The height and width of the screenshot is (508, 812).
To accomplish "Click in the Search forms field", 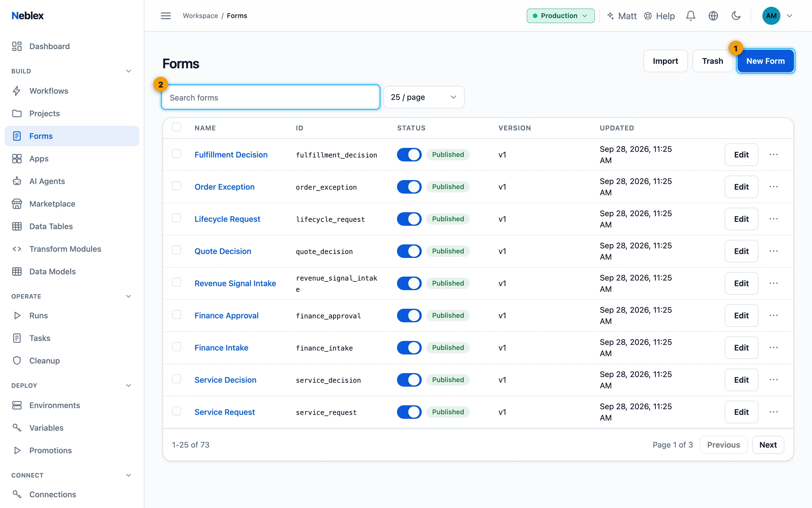I will tap(270, 97).
